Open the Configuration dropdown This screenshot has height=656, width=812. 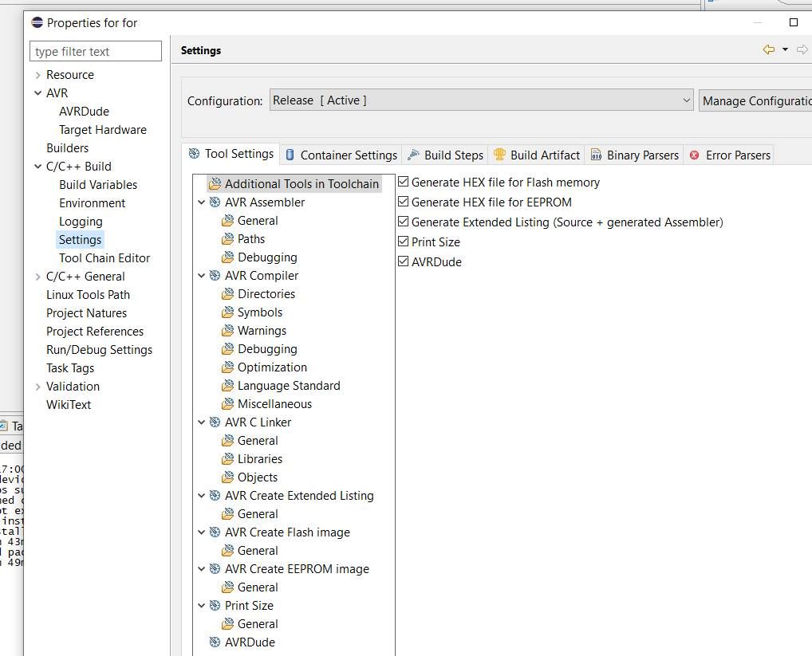[x=482, y=100]
